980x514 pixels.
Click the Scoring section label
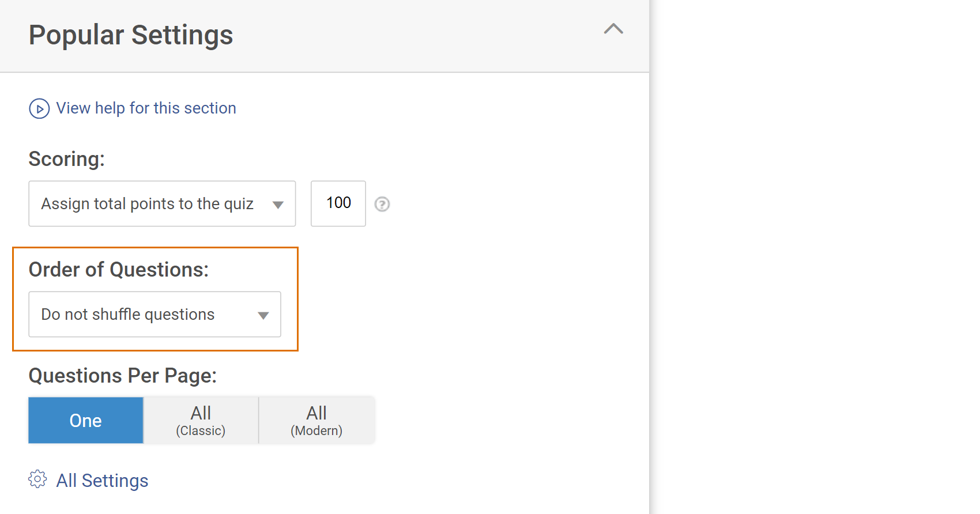67,159
